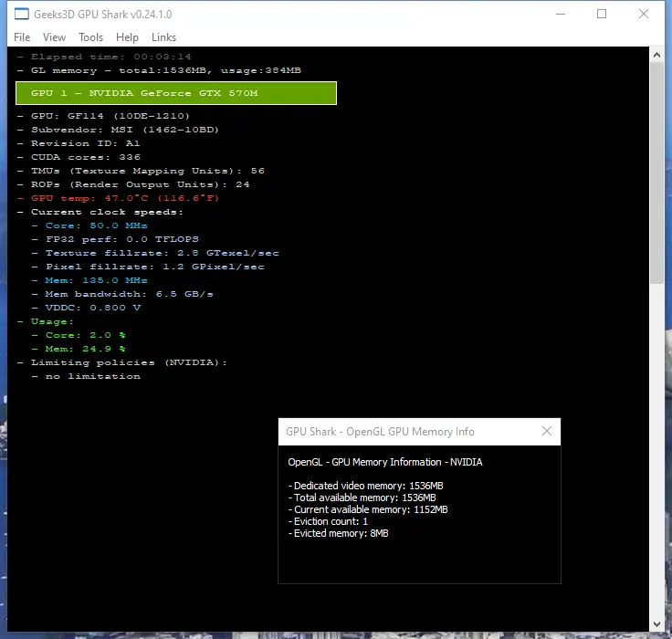Click the 'Texture fillrate: 2.8 GTexel/sec' line
The width and height of the screenshot is (672, 639).
(155, 253)
